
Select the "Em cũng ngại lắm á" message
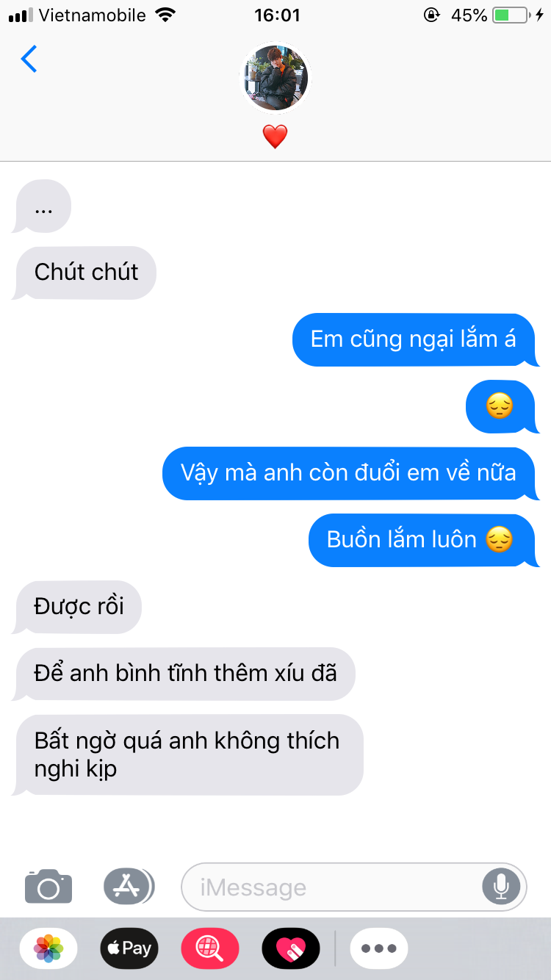pyautogui.click(x=415, y=339)
